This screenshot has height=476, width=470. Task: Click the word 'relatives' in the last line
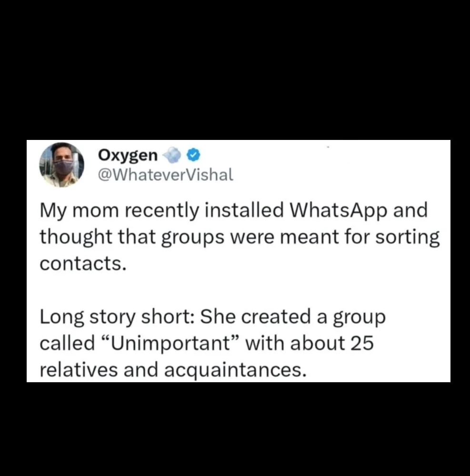[79, 370]
